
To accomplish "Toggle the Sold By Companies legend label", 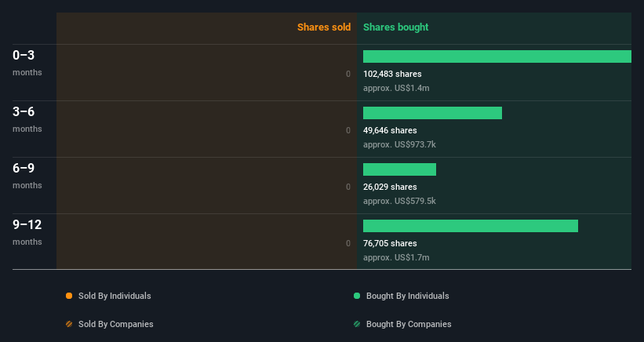I will tap(116, 324).
